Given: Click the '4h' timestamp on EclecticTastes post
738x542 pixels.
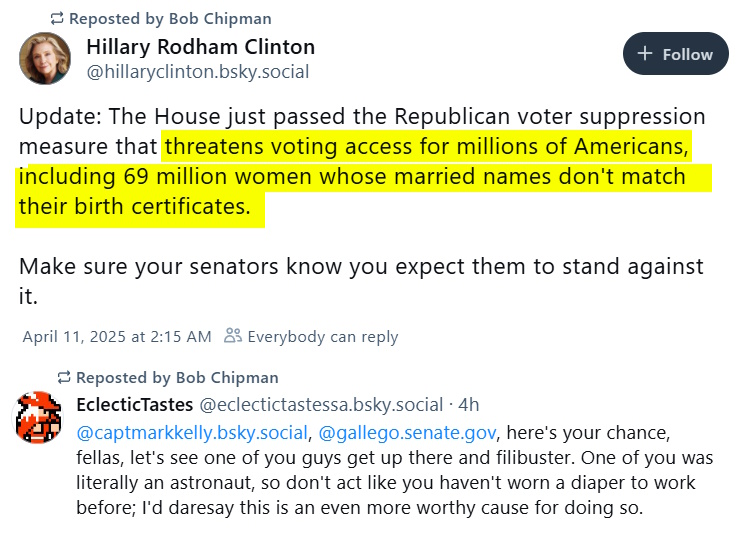Looking at the screenshot, I should pyautogui.click(x=467, y=405).
